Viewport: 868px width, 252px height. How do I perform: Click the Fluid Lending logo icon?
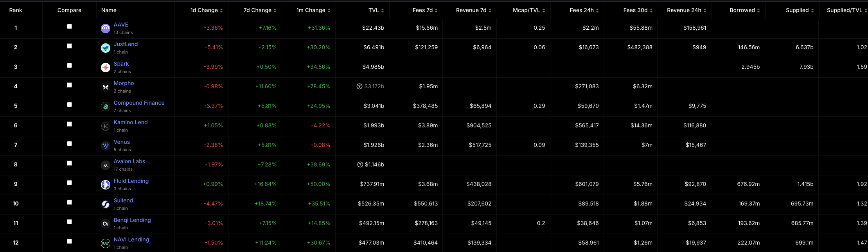pyautogui.click(x=106, y=185)
